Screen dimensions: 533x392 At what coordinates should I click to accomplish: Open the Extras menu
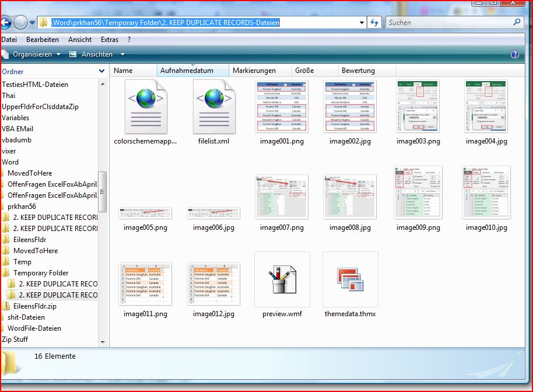[x=110, y=40]
